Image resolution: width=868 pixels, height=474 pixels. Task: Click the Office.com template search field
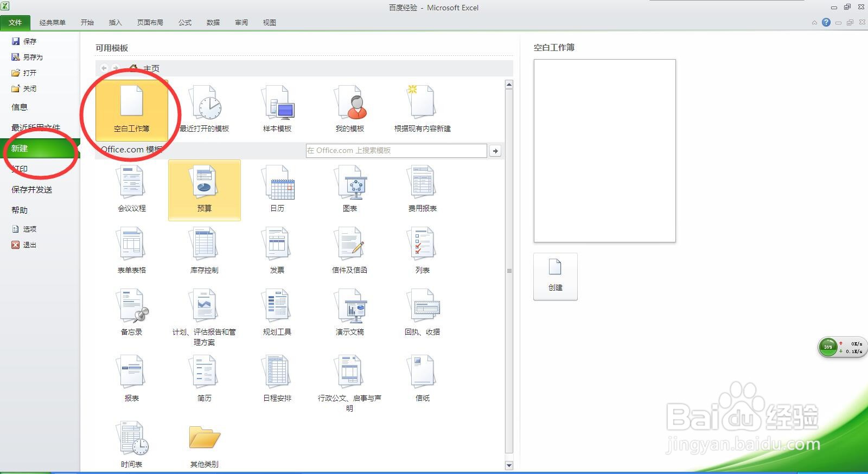click(396, 151)
